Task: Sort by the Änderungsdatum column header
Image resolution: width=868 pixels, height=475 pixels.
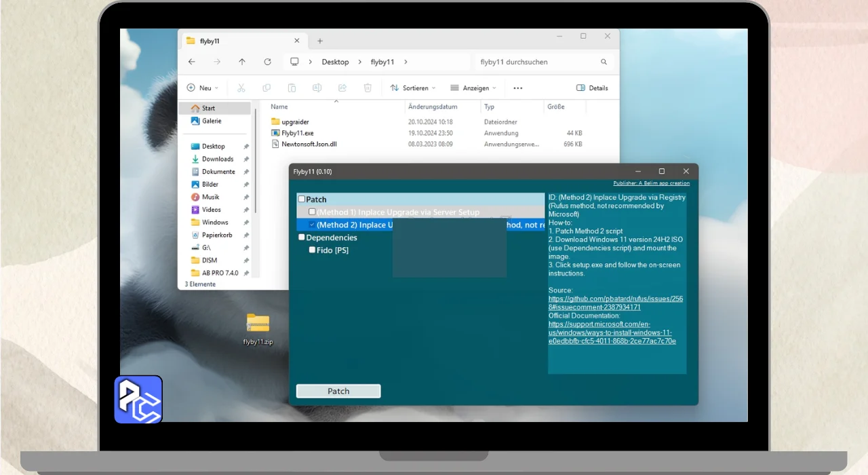Action: pyautogui.click(x=443, y=107)
